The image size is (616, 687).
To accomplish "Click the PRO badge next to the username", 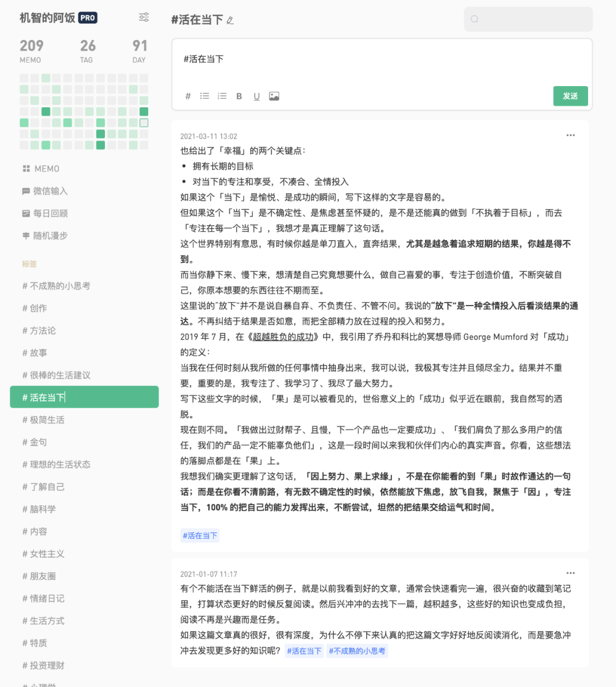I will 88,18.
